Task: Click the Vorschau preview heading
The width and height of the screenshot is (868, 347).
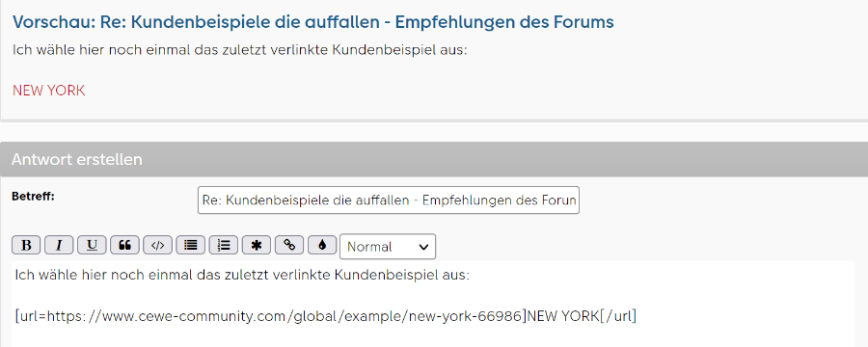Action: point(312,22)
